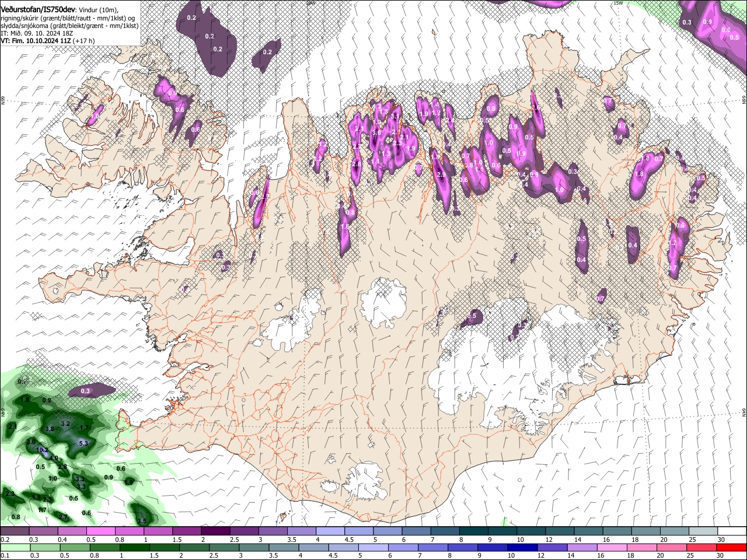Image resolution: width=747 pixels, height=560 pixels.
Task: Select the snow legend swatch between 6 and 7
Action: tap(416, 531)
